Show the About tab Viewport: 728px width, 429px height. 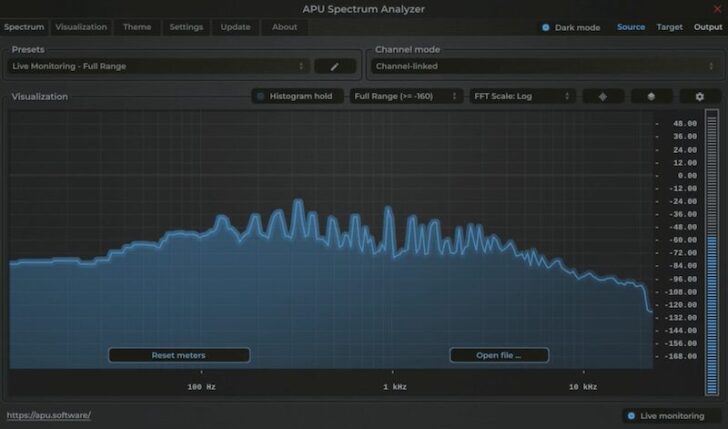285,27
